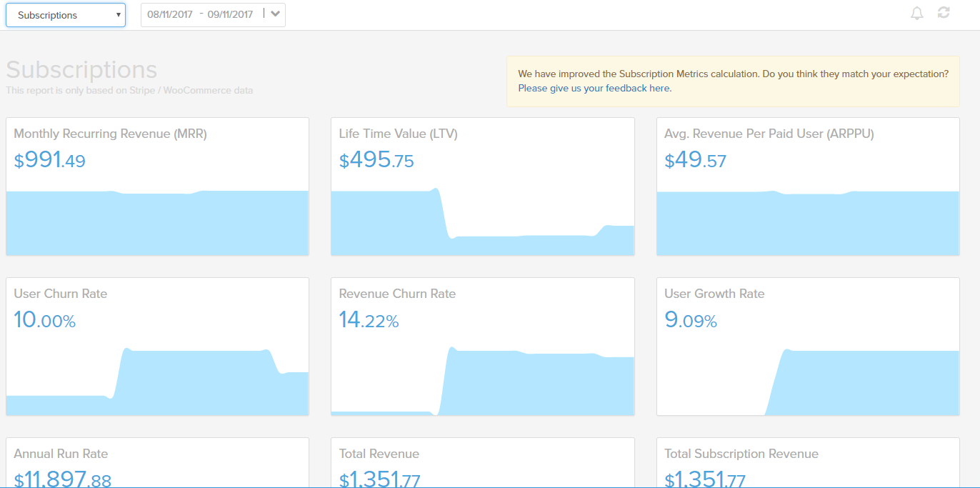Click the $49.57 ARPPU value

[x=695, y=160]
